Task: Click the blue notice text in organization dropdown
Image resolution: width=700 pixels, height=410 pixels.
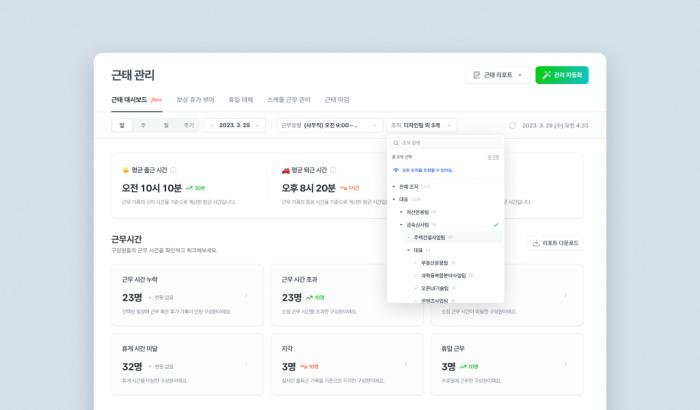Action: 427,170
